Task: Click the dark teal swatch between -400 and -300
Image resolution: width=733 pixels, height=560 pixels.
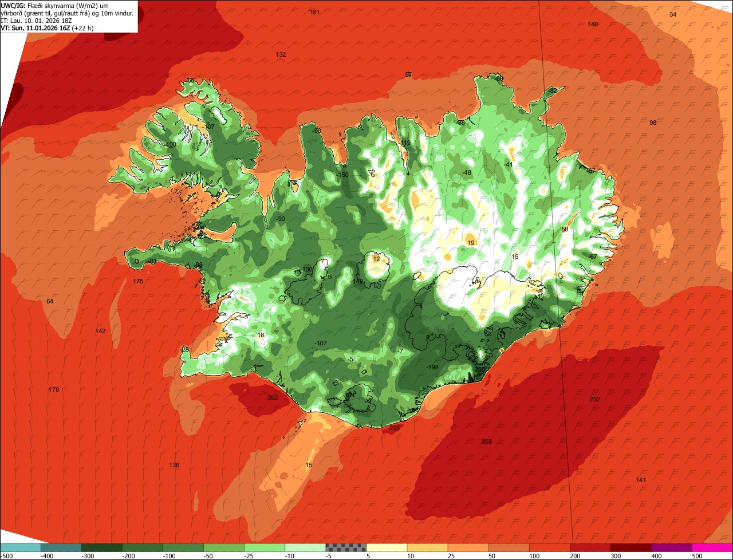Action: coord(61,547)
